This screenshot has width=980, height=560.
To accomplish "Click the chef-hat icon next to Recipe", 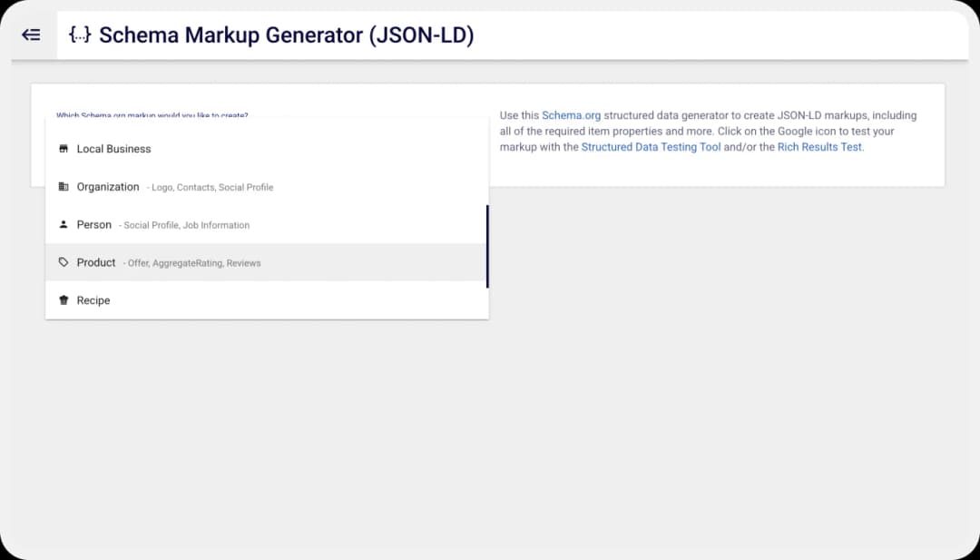I will coord(64,300).
